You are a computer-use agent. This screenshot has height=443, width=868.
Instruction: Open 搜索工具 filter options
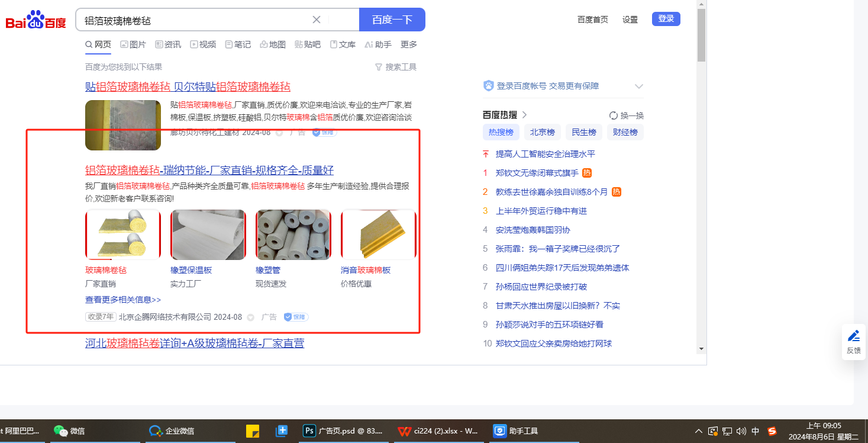(x=396, y=67)
